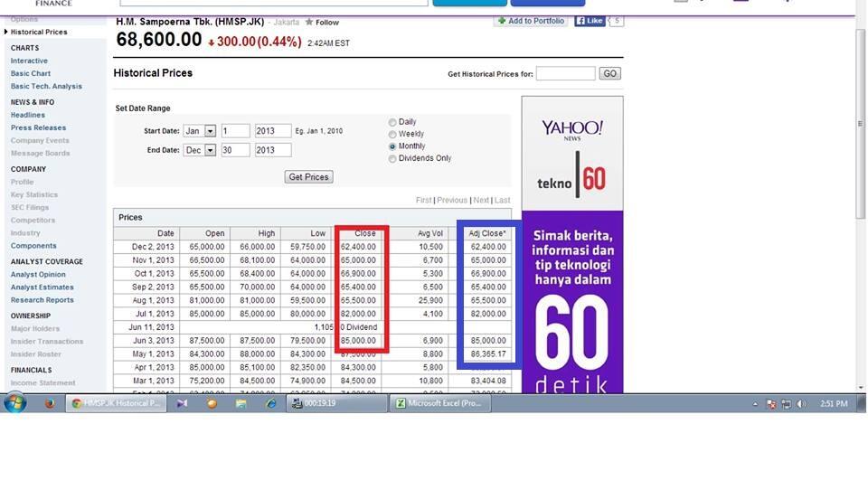The image size is (868, 490).
Task: Click the taskbar clock showing 2:51 PM
Action: pyautogui.click(x=834, y=404)
